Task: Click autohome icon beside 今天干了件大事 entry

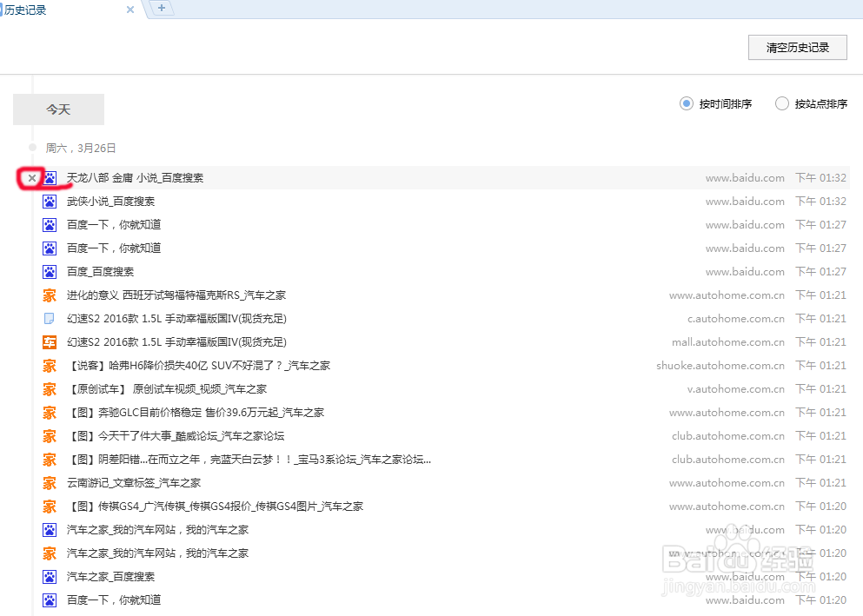Action: click(50, 436)
